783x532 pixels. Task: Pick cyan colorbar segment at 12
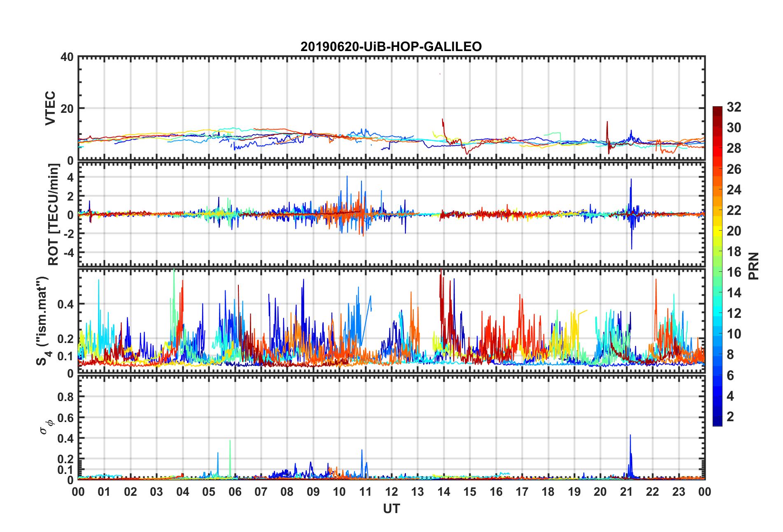717,313
